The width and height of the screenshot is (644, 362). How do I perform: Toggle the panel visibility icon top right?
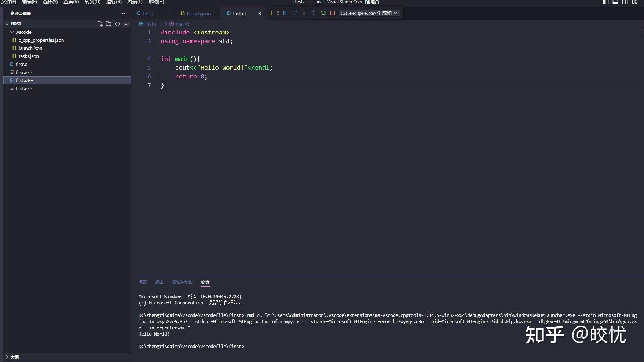point(615,2)
